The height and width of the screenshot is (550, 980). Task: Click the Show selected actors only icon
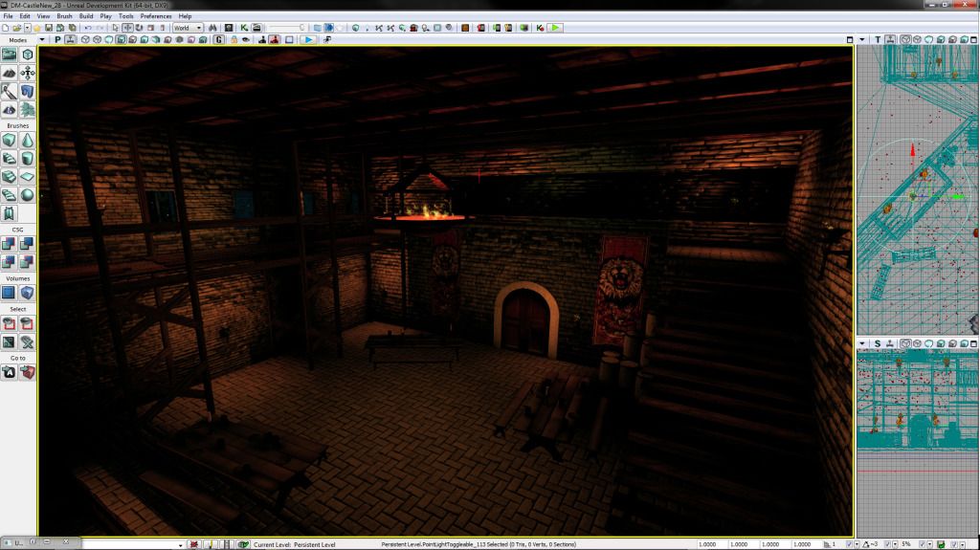tap(10, 323)
